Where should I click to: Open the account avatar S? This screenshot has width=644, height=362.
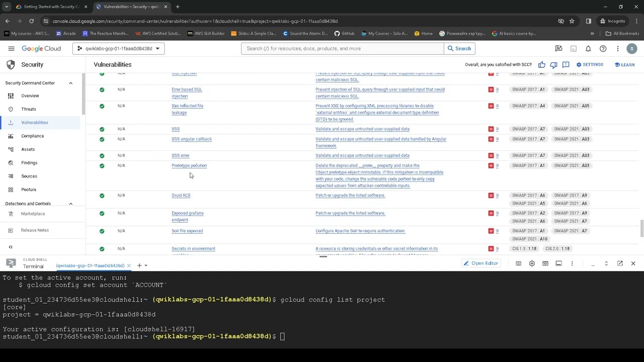point(632,49)
